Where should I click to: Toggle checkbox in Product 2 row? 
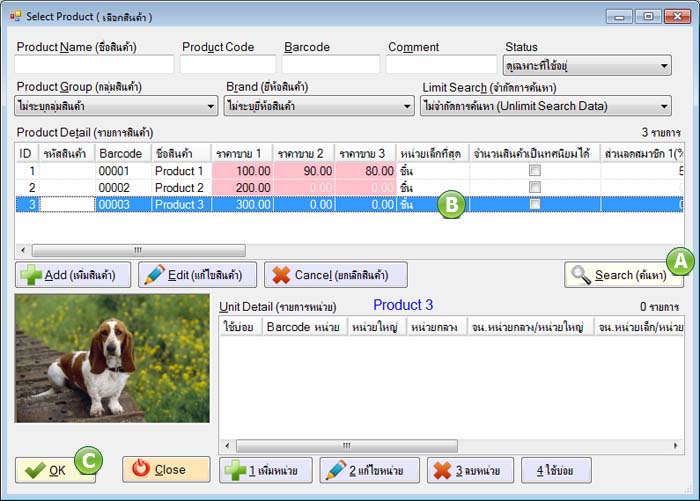click(x=535, y=187)
